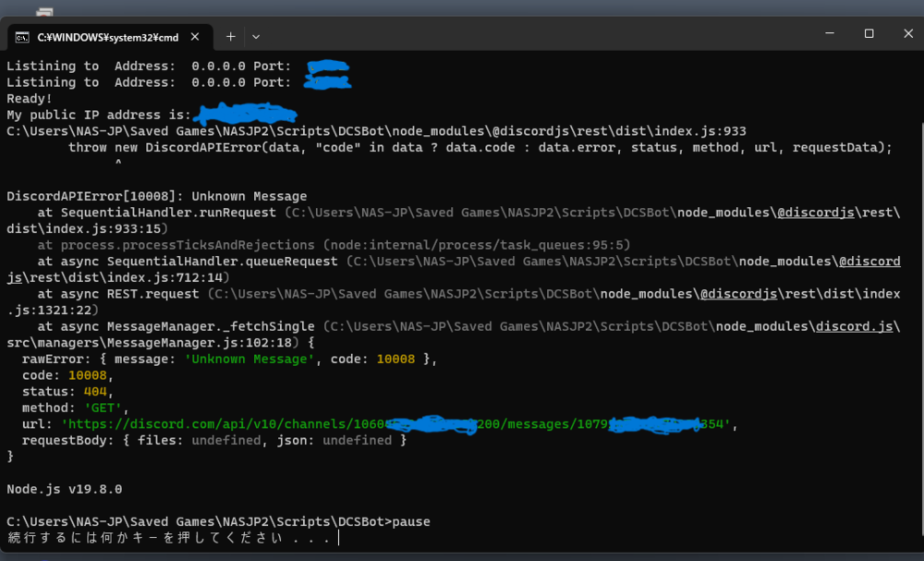Viewport: 924px width, 561px height.
Task: Click 'throw new DiscordAPIError' code line
Action: (x=480, y=147)
